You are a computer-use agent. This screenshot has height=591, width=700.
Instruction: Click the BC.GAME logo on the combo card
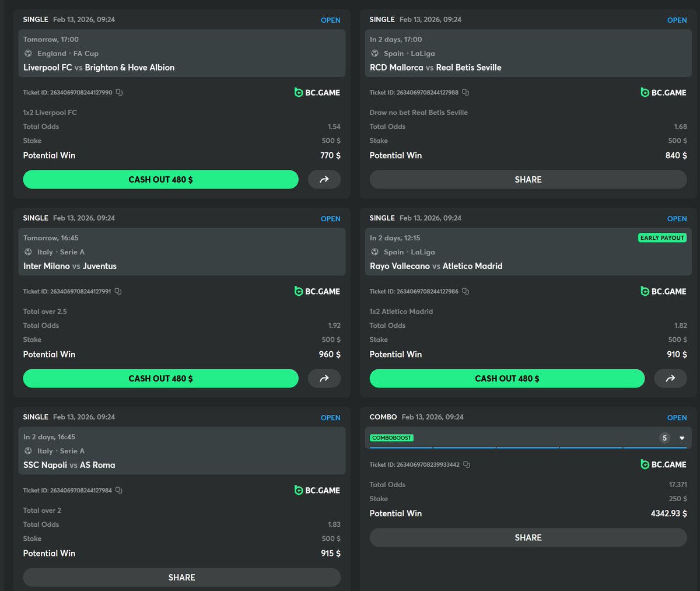click(664, 464)
